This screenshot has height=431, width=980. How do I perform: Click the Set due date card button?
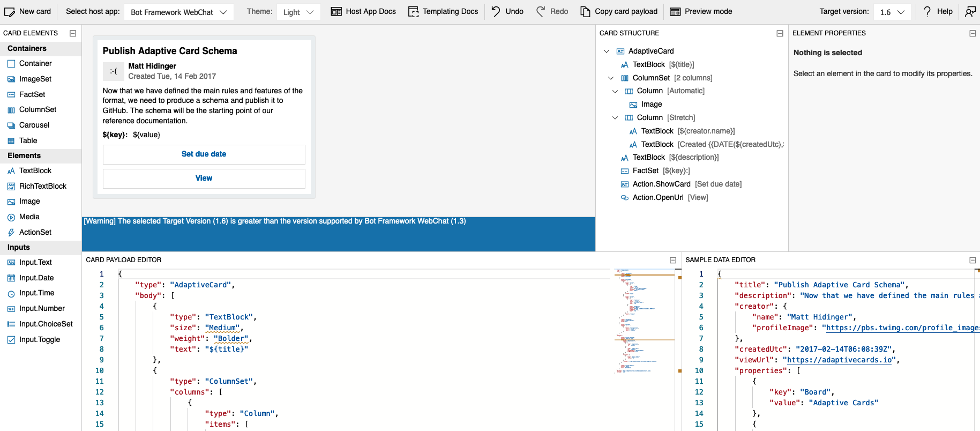[204, 154]
